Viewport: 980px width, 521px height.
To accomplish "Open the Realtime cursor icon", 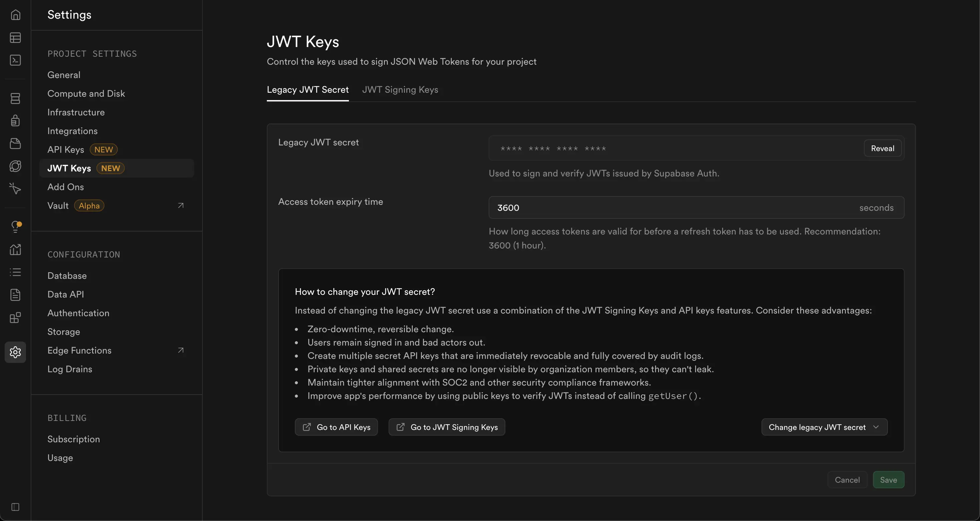I will pos(15,189).
